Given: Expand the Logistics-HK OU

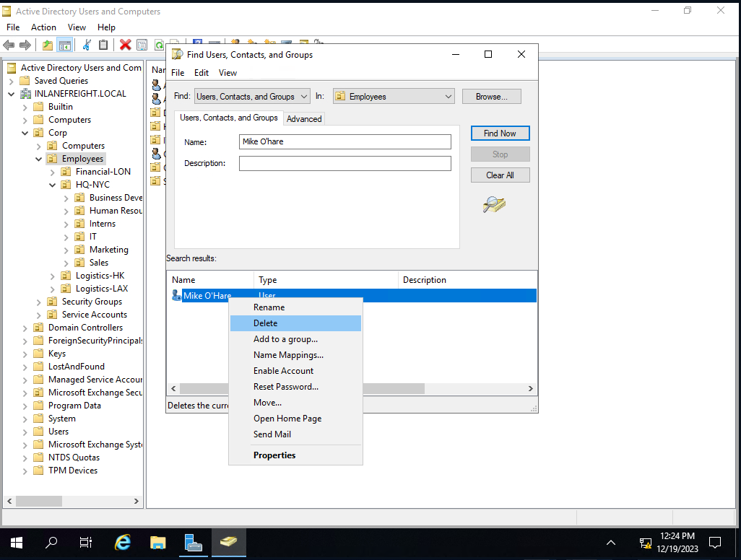Looking at the screenshot, I should click(x=53, y=276).
